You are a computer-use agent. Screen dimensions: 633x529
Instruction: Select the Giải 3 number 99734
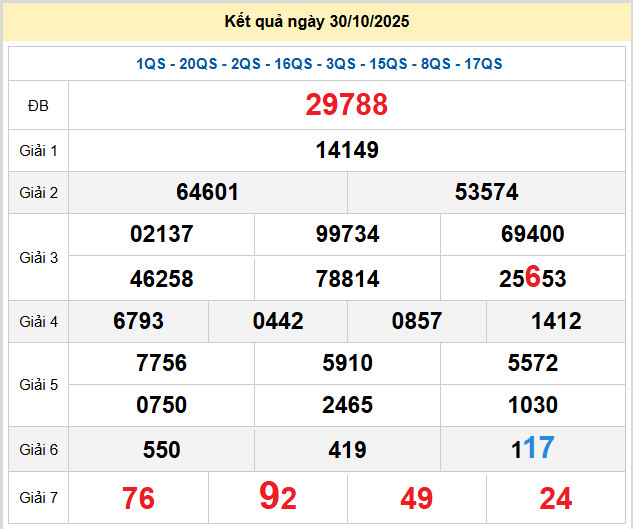[346, 235]
